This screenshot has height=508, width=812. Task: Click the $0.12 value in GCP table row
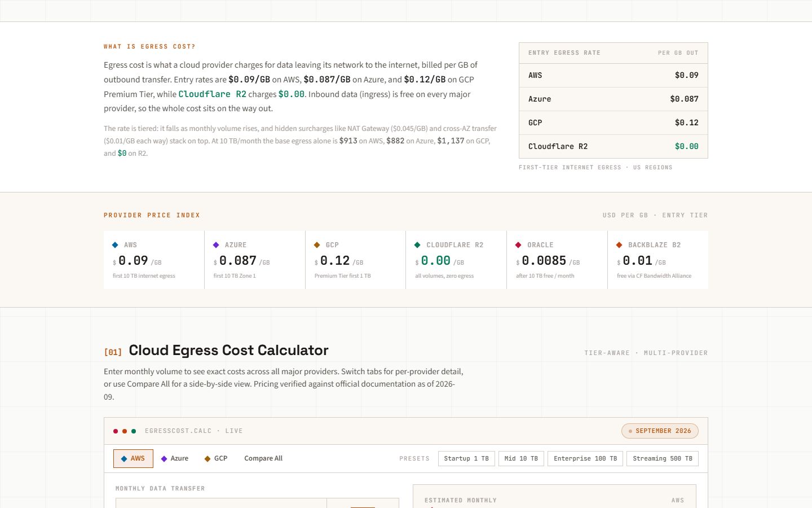pyautogui.click(x=686, y=123)
